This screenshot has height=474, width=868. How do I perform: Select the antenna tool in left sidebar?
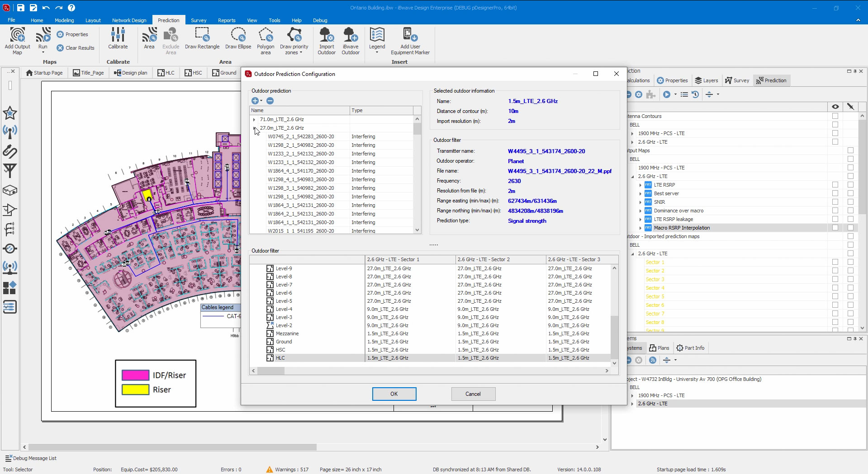pos(10,132)
